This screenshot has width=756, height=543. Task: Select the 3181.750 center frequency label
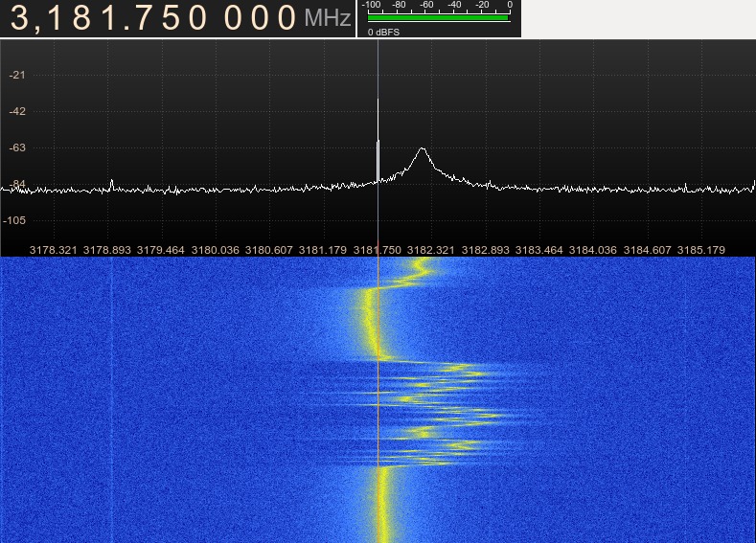(x=377, y=250)
